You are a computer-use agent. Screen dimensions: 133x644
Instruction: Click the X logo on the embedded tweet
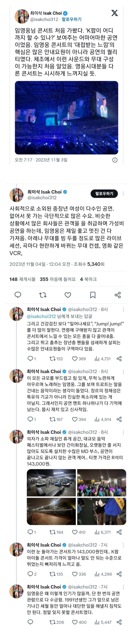pyautogui.click(x=115, y=13)
